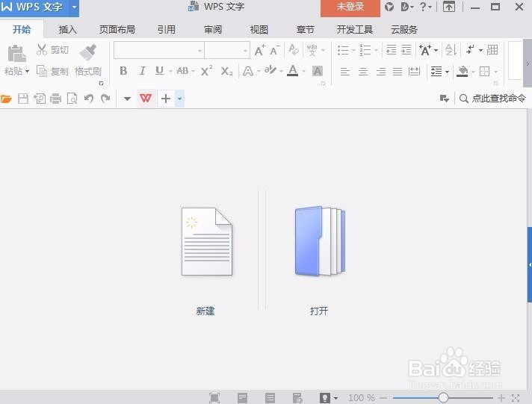Viewport: 532px width, 404px height.
Task: Click the undo arrow
Action: 89,99
